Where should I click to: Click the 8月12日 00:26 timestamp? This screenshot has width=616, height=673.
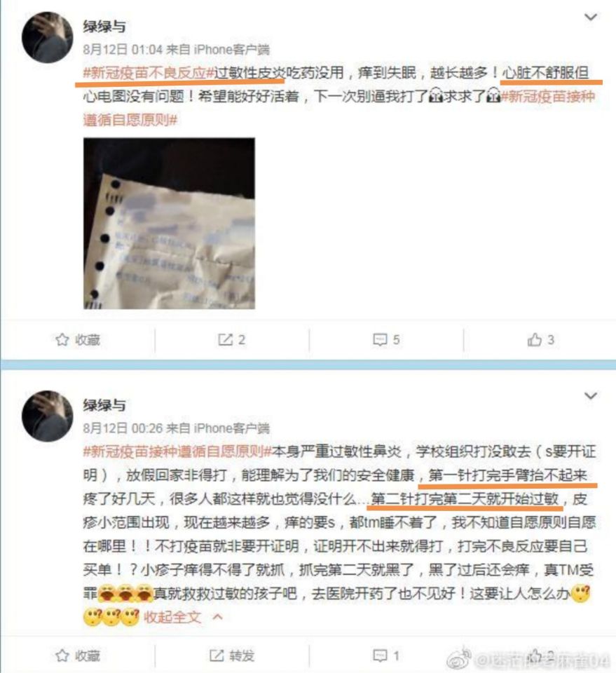[x=123, y=428]
